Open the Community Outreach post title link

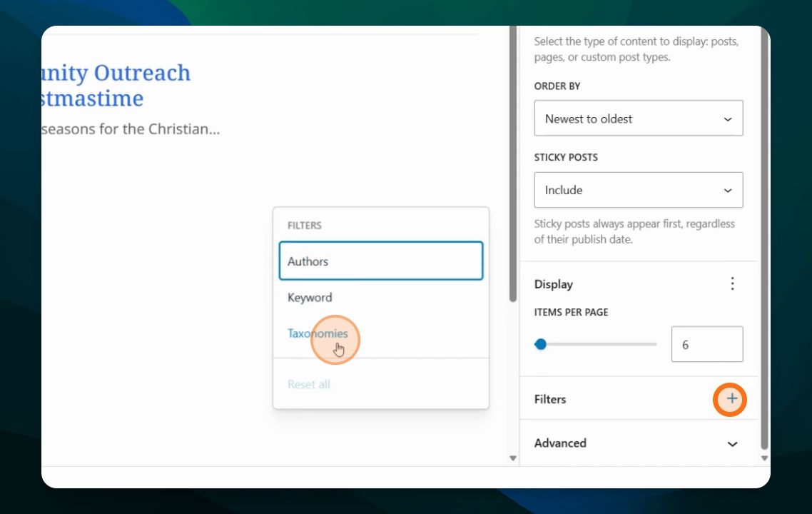(x=116, y=86)
